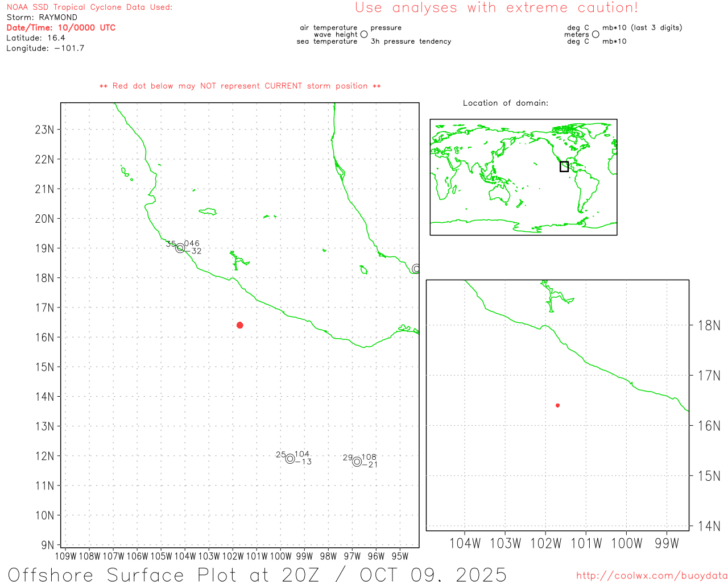This screenshot has height=582, width=728.
Task: Click the buoy marker at the map's right edge near 18N
Action: [416, 268]
